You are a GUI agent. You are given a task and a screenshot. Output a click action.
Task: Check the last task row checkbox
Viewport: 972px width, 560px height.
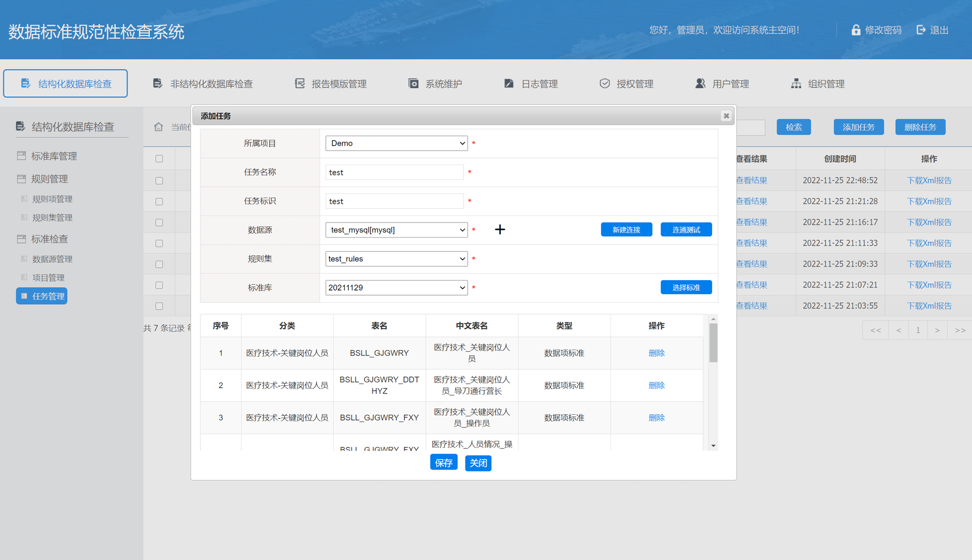coord(159,306)
